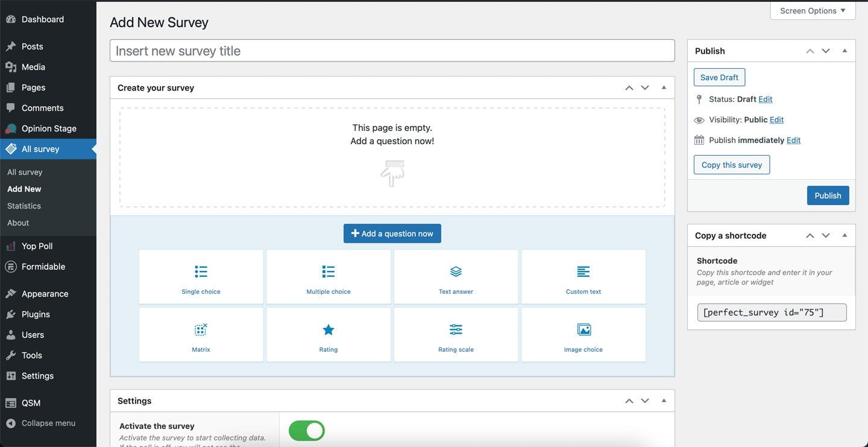
Task: Click the Copy this survey button
Action: (731, 164)
